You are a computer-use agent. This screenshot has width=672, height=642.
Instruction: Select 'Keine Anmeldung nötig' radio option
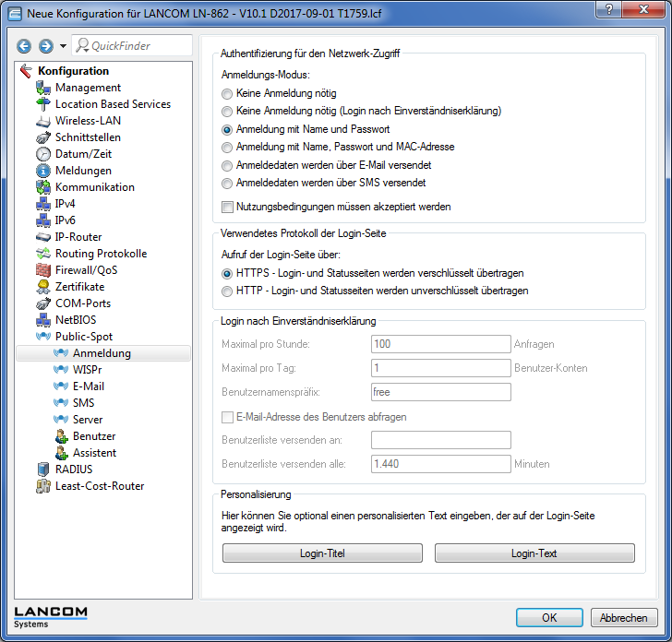[228, 94]
